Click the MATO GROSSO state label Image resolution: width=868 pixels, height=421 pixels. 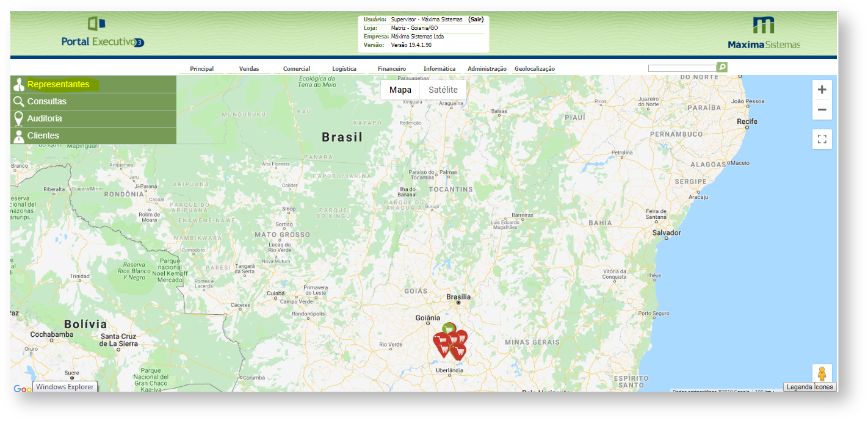click(x=282, y=234)
